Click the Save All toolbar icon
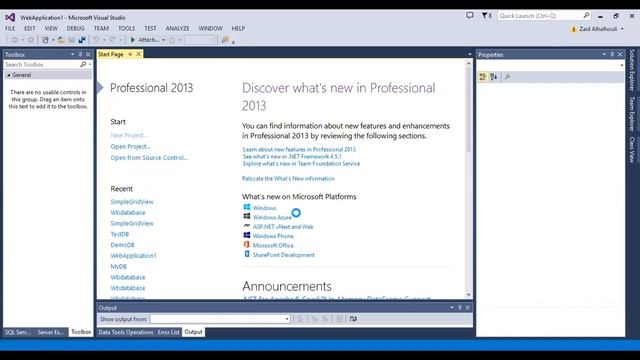The width and height of the screenshot is (640, 360). [82, 40]
